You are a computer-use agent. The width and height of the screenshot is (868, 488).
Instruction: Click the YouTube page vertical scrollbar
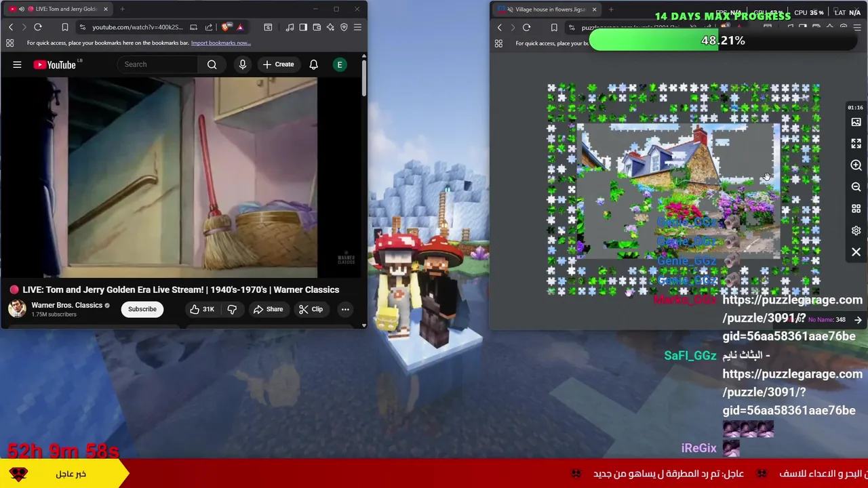[x=363, y=78]
